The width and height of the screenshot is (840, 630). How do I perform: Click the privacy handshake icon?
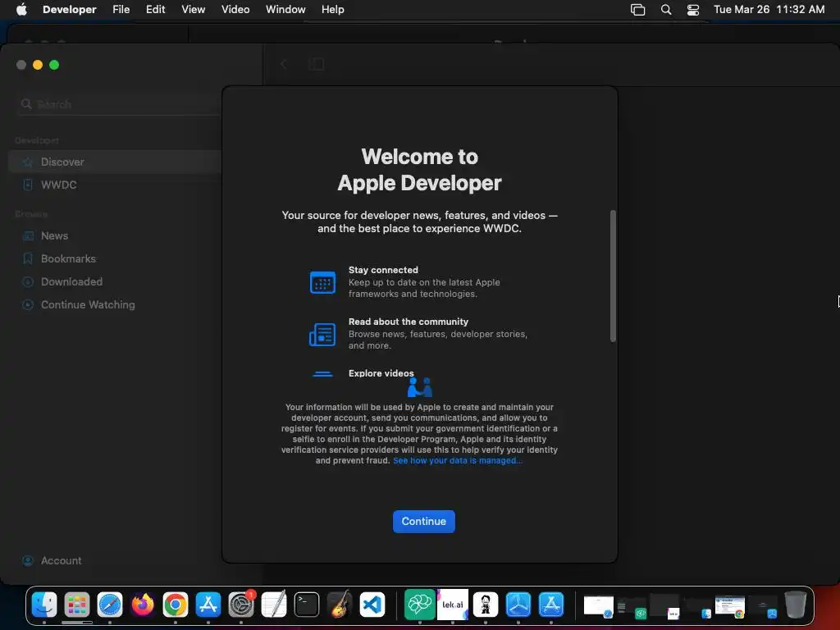[420, 387]
